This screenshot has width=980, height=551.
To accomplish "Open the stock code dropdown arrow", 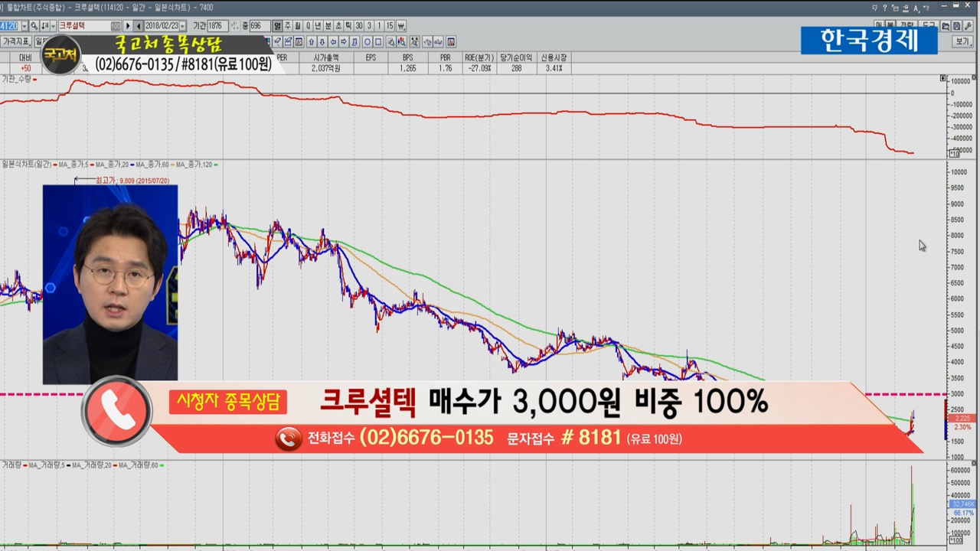I will (x=24, y=26).
